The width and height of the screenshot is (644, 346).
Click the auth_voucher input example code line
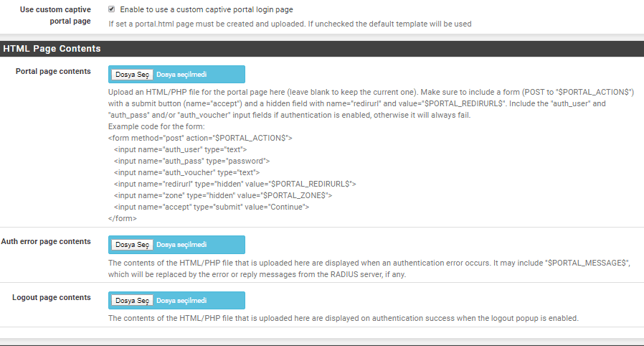[186, 172]
